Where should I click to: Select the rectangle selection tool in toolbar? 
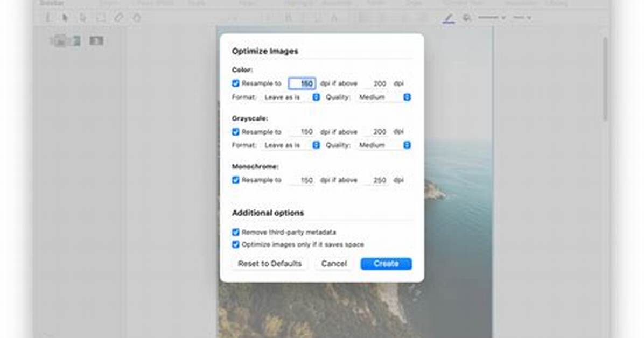point(101,18)
